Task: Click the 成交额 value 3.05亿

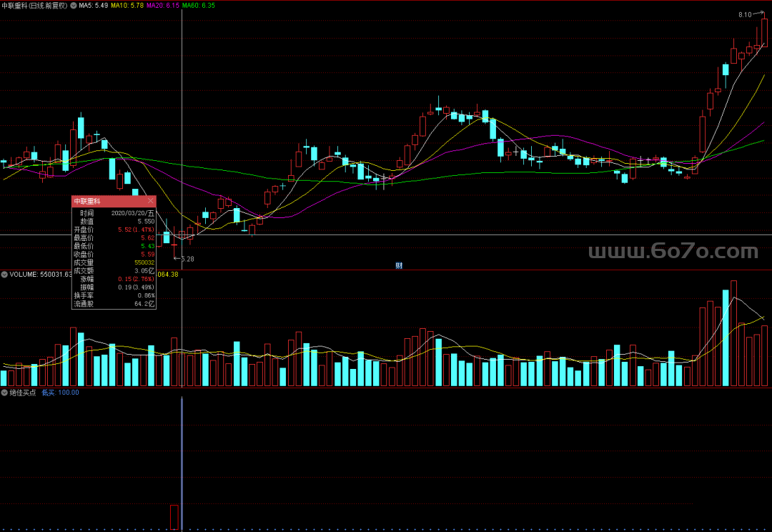Action: click(x=144, y=271)
